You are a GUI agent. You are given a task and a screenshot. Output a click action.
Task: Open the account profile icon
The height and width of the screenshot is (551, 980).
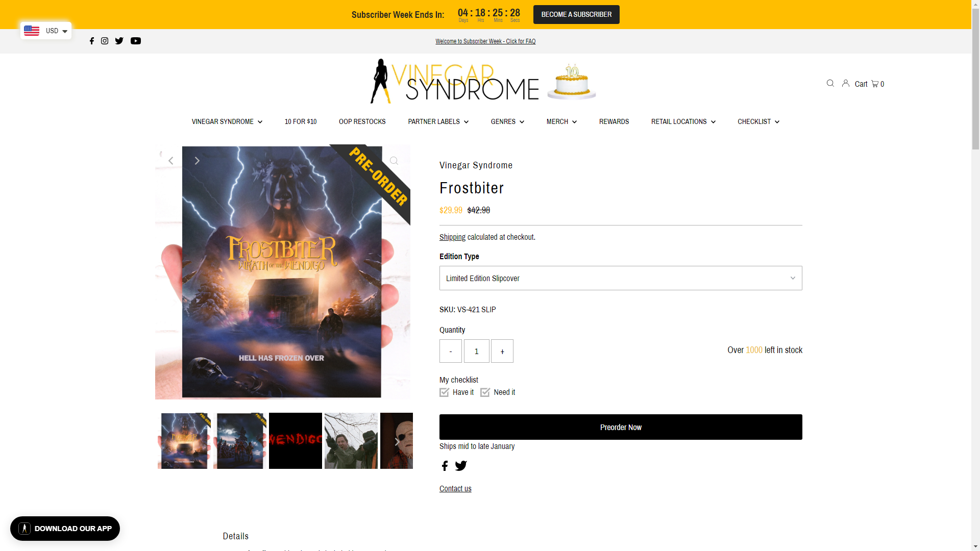pos(846,83)
